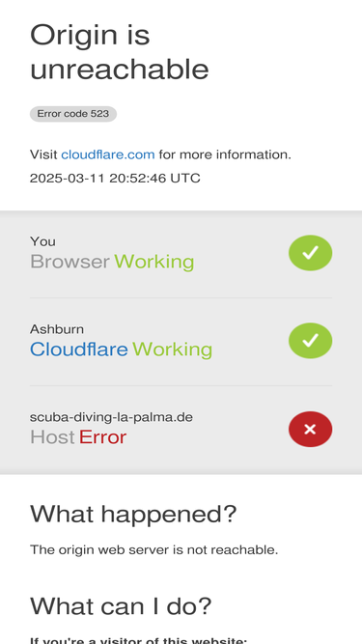Screen dimensions: 362x644
Task: Click the Origin is unreachable heading
Action: point(120,52)
